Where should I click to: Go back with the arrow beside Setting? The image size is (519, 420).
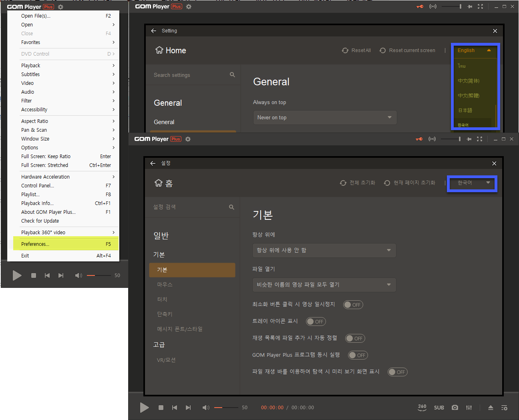[154, 31]
